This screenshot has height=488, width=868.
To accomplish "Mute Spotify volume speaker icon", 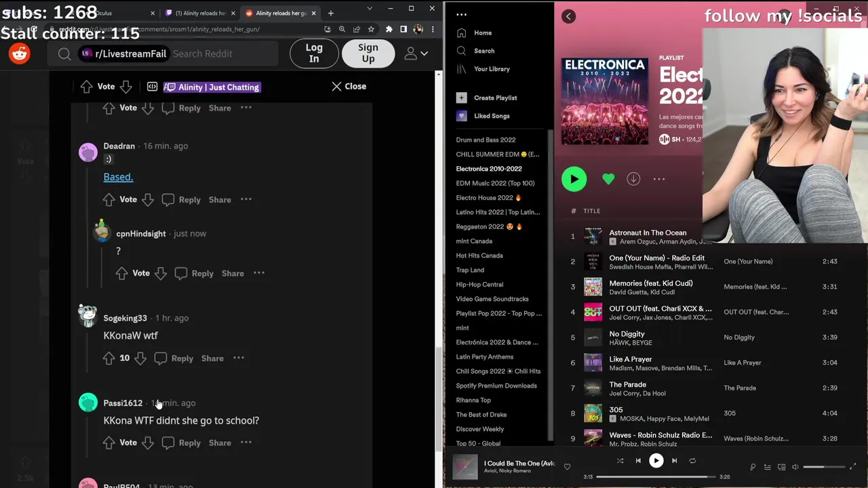I will 795,467.
